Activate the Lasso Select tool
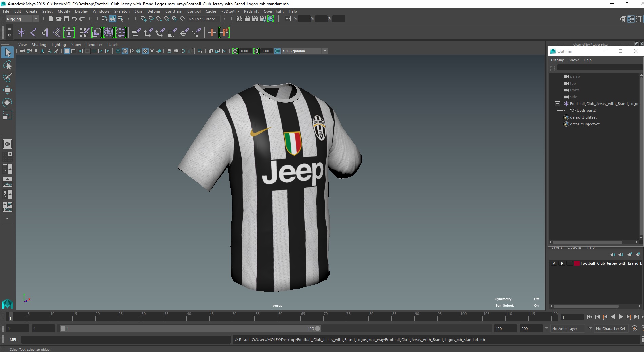 coord(7,65)
